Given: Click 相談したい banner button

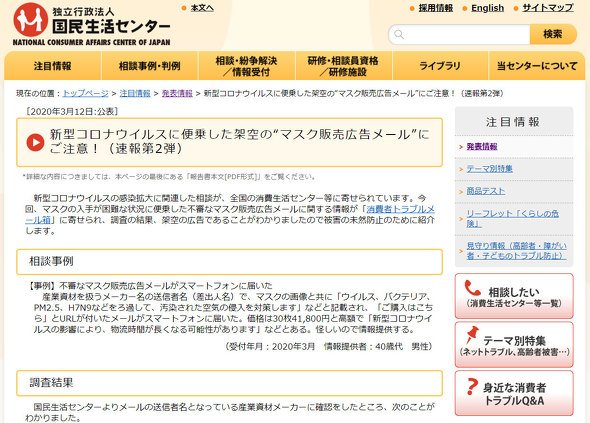Looking at the screenshot, I should (x=514, y=296).
